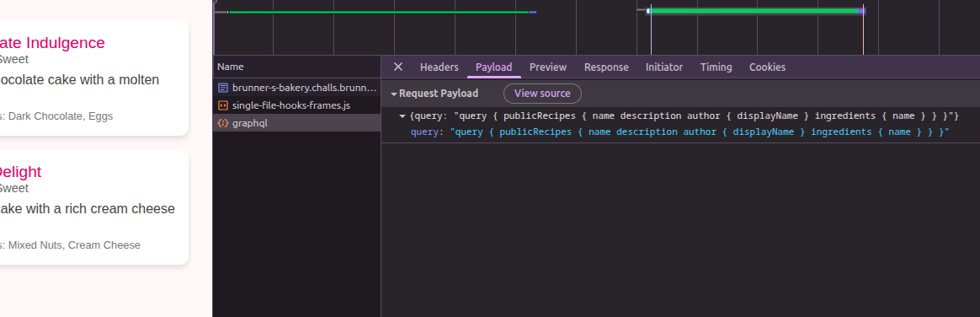Click the query string value in payload
This screenshot has width=980, height=317.
click(700, 132)
